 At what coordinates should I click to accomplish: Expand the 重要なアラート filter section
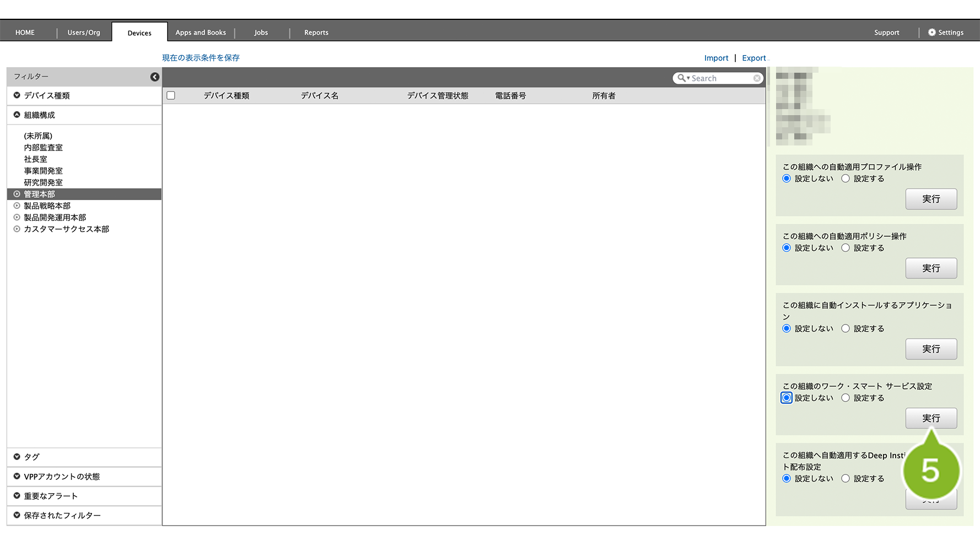tap(17, 496)
